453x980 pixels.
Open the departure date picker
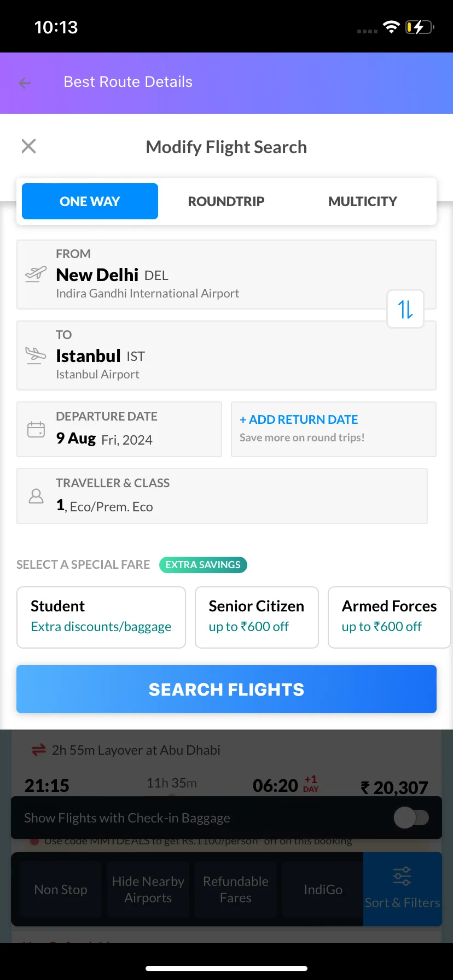(119, 429)
